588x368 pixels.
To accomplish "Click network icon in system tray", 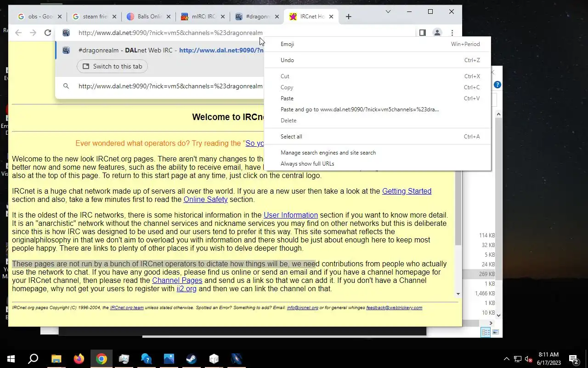I will tap(517, 359).
